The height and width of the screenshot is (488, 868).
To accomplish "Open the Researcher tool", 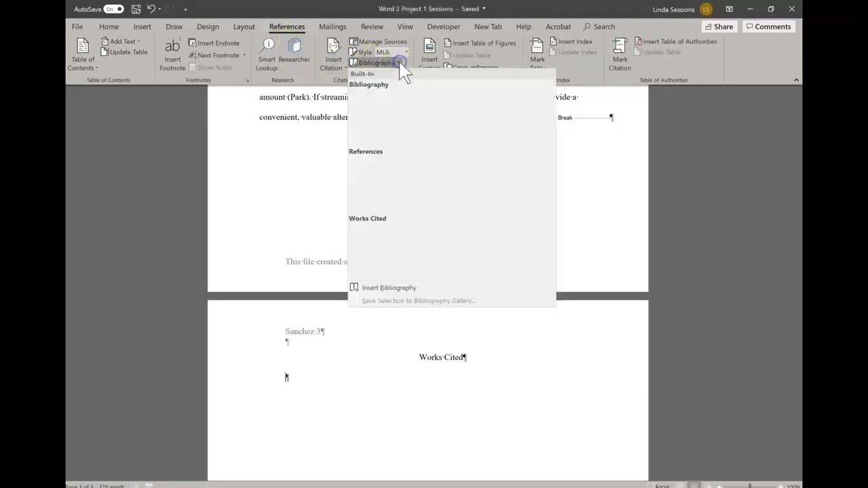I will 294,52.
